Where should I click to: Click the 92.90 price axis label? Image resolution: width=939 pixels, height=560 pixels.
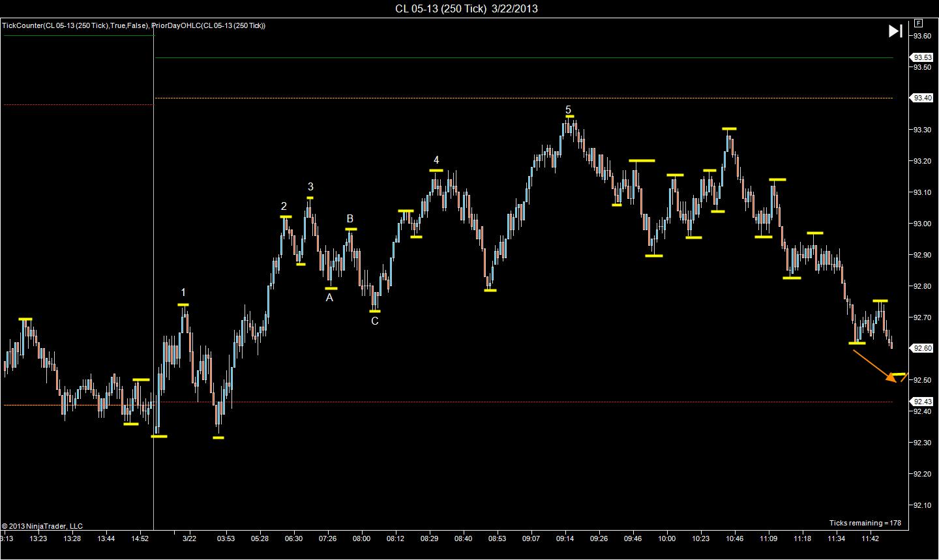click(x=922, y=255)
